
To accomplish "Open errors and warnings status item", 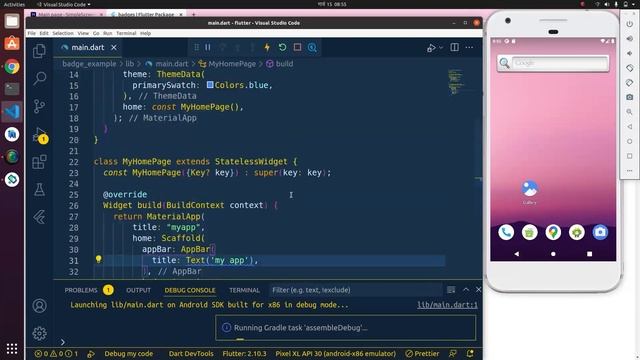I will pos(56,353).
